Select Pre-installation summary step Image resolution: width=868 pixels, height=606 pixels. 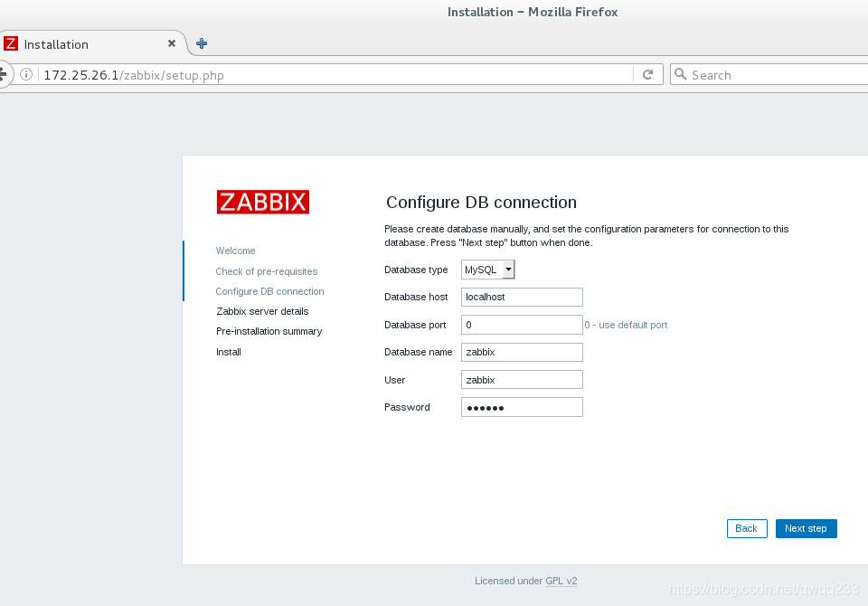269,331
